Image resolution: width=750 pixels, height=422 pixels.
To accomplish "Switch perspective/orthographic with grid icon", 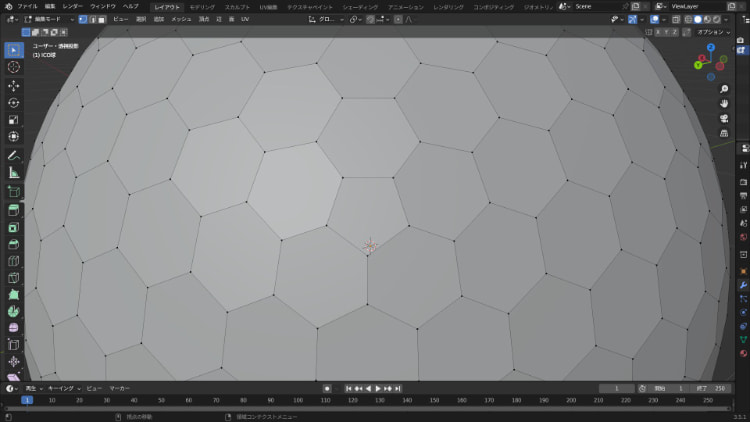I will [x=724, y=133].
